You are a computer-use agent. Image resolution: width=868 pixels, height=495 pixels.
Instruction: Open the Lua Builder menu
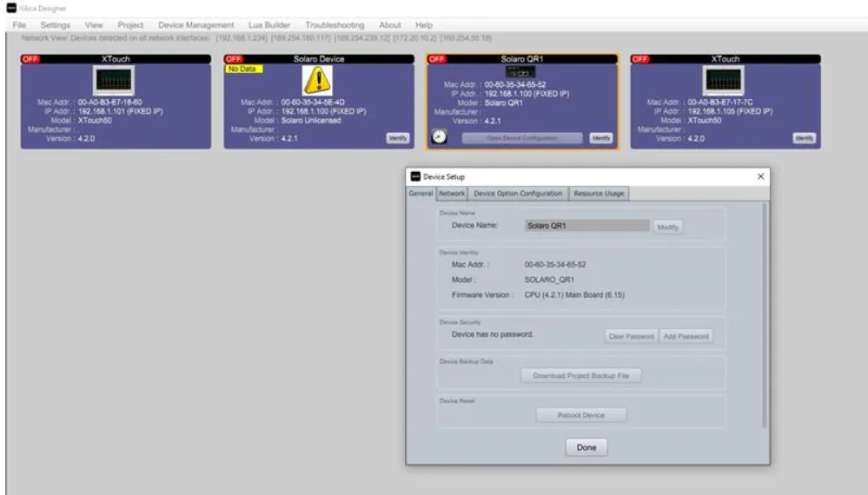(269, 25)
